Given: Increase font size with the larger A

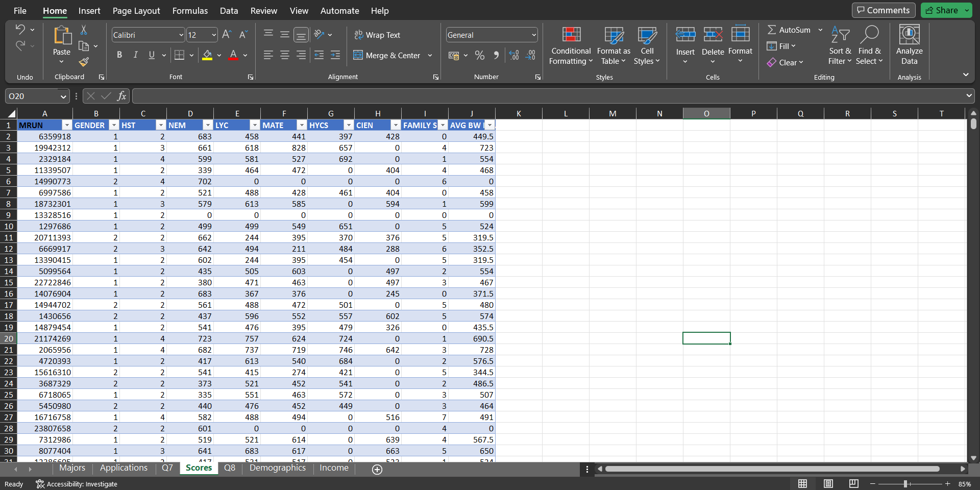Looking at the screenshot, I should pos(227,35).
